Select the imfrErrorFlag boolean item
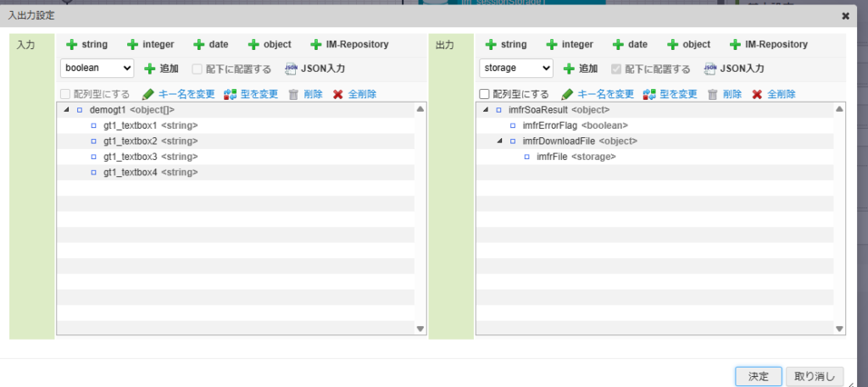Image resolution: width=868 pixels, height=387 pixels. point(551,125)
